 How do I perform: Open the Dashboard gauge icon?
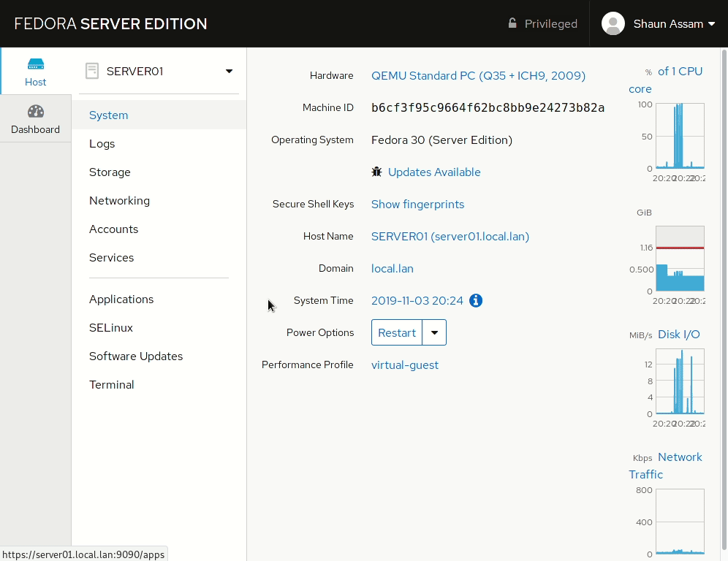coord(36,111)
